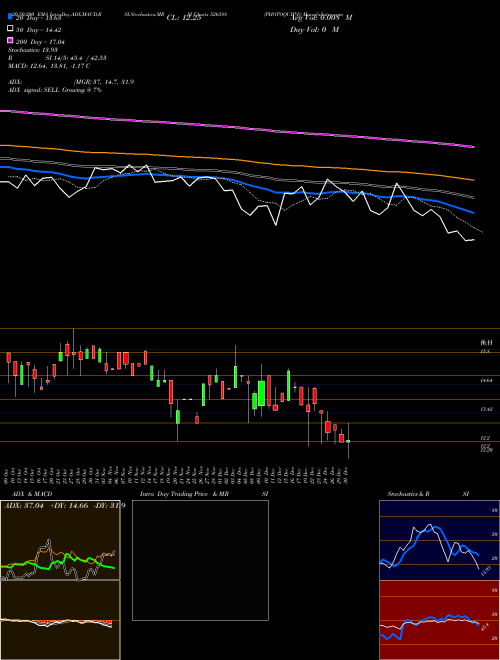Click the 'CL: 12.25' closing price label
This screenshot has height=660, width=500.
184,18
